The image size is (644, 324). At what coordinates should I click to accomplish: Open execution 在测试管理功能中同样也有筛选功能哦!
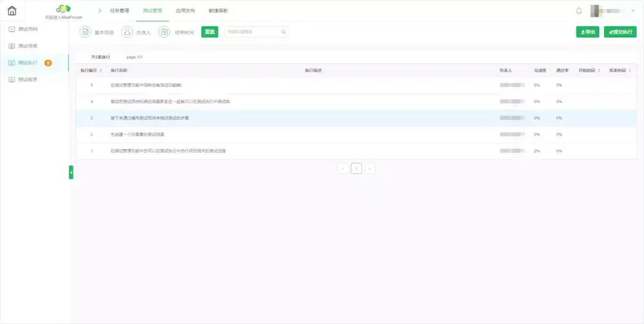(146, 85)
